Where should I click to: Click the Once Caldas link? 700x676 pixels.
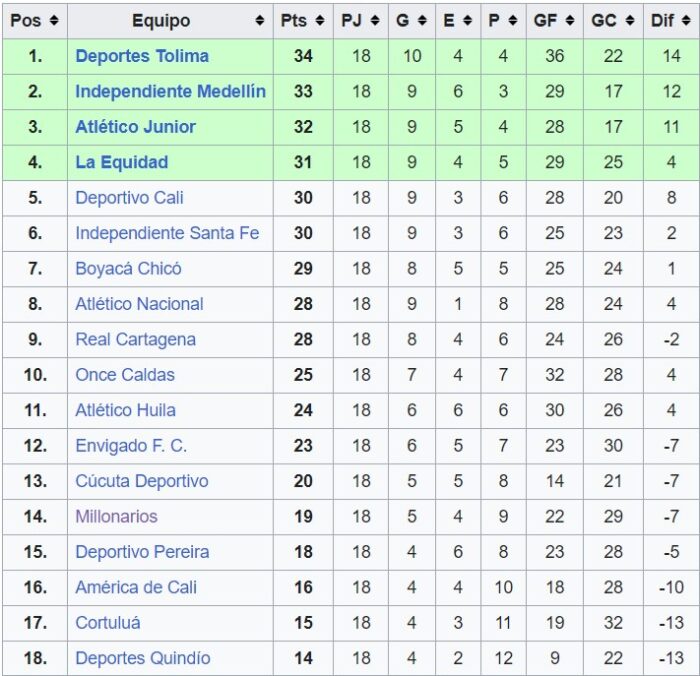[124, 375]
